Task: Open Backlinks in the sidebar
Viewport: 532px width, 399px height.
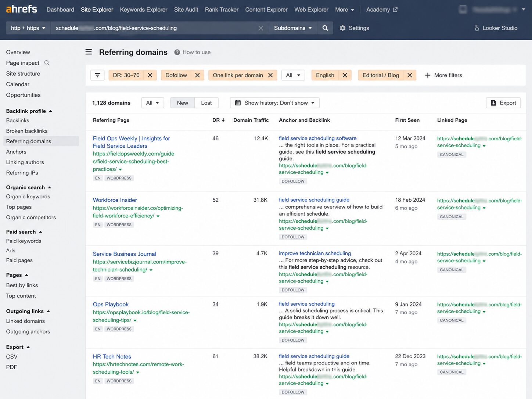Action: 18,121
